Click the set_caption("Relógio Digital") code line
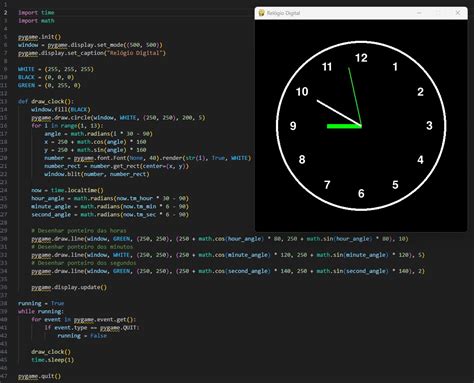Viewport: 474px width, 383px height. coord(92,53)
